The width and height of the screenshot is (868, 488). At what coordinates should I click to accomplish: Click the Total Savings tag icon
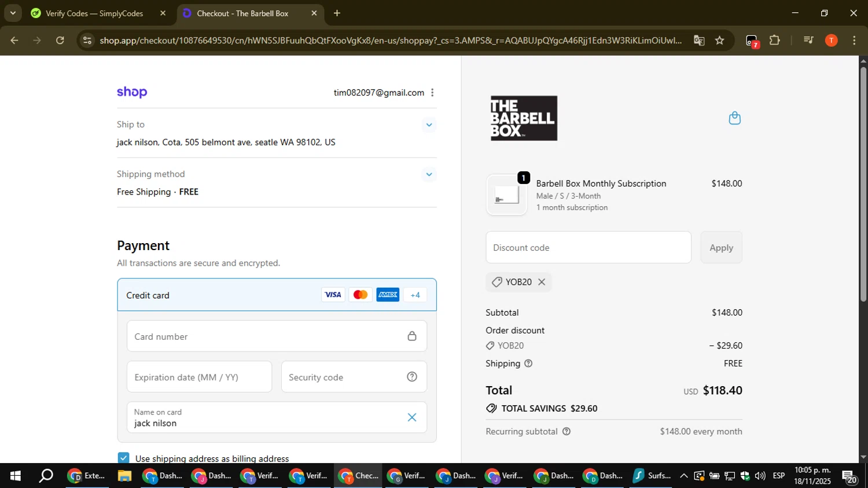[x=491, y=408]
